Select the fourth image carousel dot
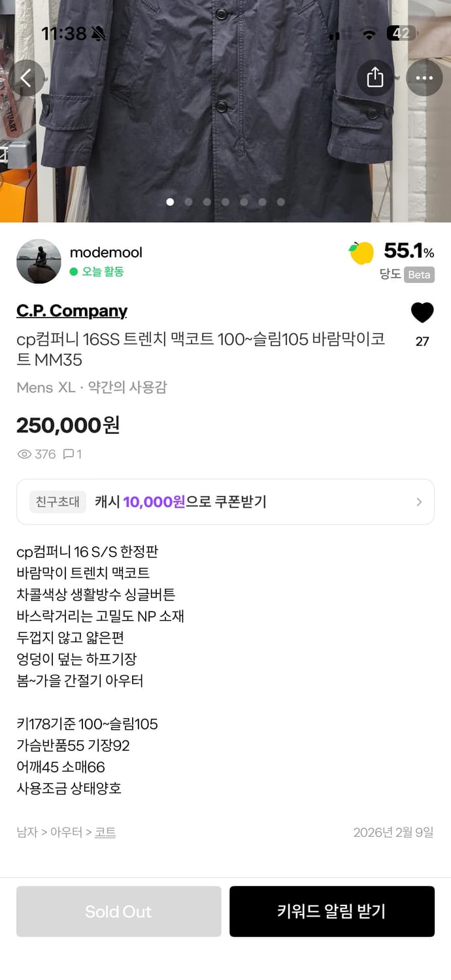Image resolution: width=451 pixels, height=980 pixels. 225,202
